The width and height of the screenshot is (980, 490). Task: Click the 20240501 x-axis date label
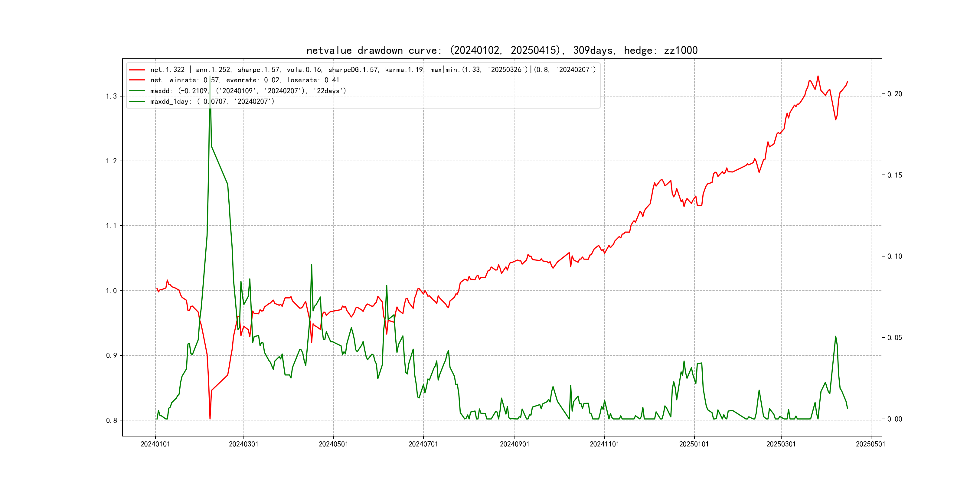pyautogui.click(x=333, y=444)
